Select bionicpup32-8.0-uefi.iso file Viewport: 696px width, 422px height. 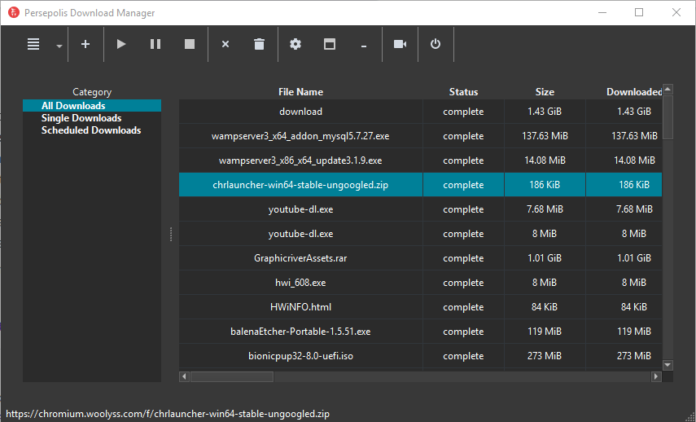[301, 355]
